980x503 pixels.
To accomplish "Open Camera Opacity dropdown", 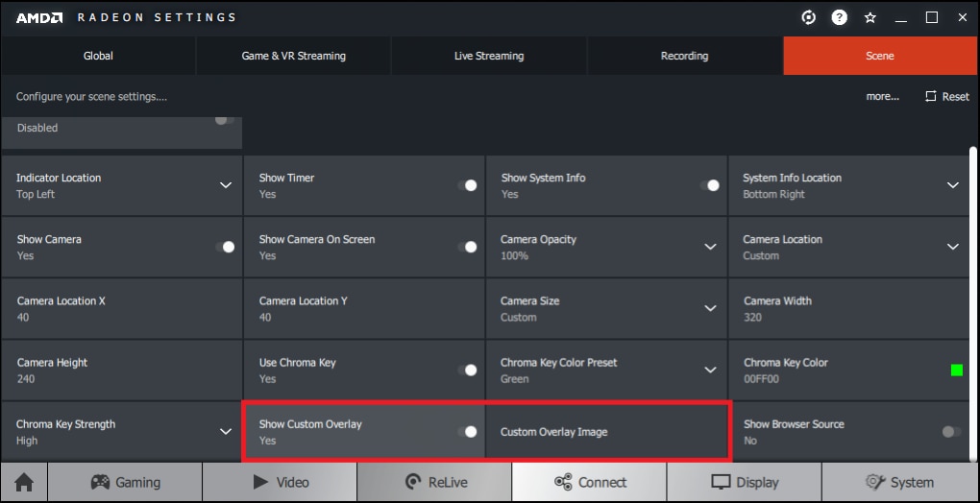I will pos(710,247).
